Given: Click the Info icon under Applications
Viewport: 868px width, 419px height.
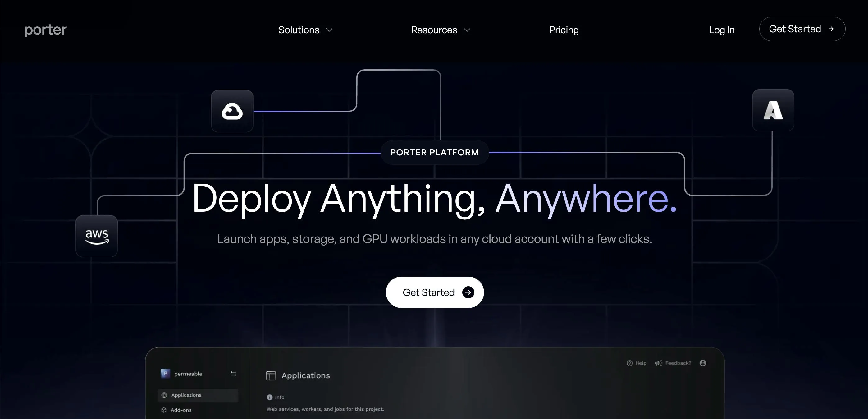Looking at the screenshot, I should (270, 398).
